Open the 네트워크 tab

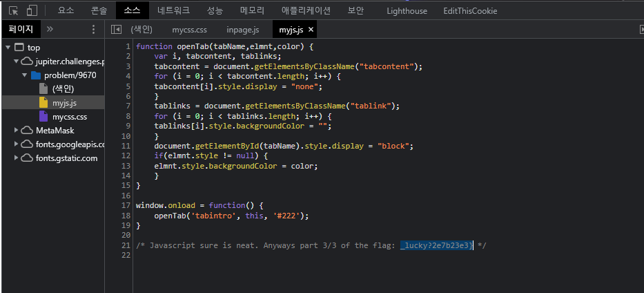(174, 10)
